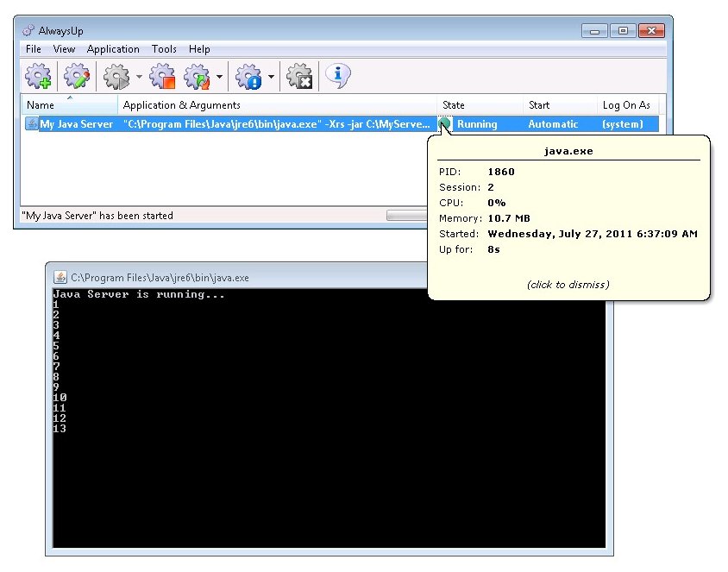Click the Start Application gear with arrow

[x=116, y=76]
